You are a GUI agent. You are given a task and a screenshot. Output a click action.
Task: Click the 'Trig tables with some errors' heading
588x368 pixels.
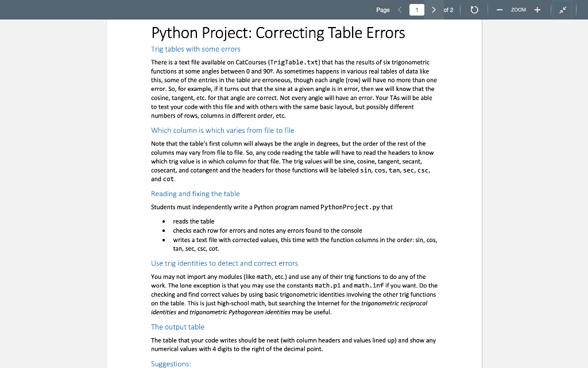[194, 49]
